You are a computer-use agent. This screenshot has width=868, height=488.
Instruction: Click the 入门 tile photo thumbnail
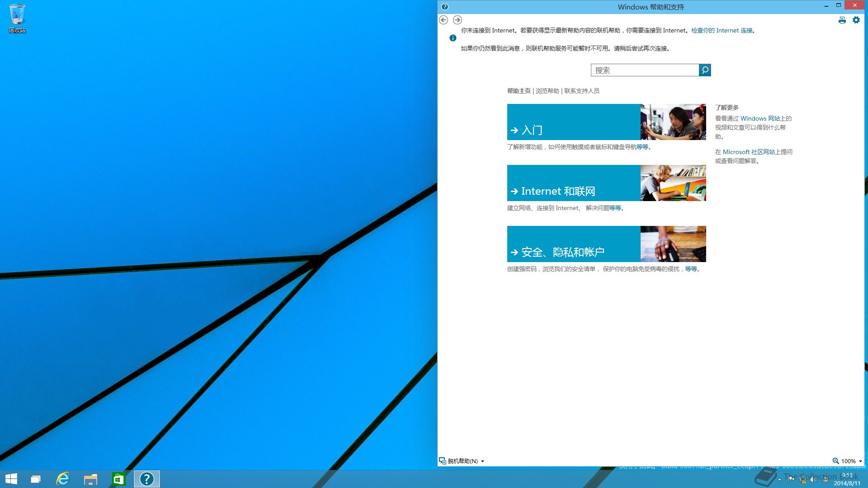[x=673, y=122]
